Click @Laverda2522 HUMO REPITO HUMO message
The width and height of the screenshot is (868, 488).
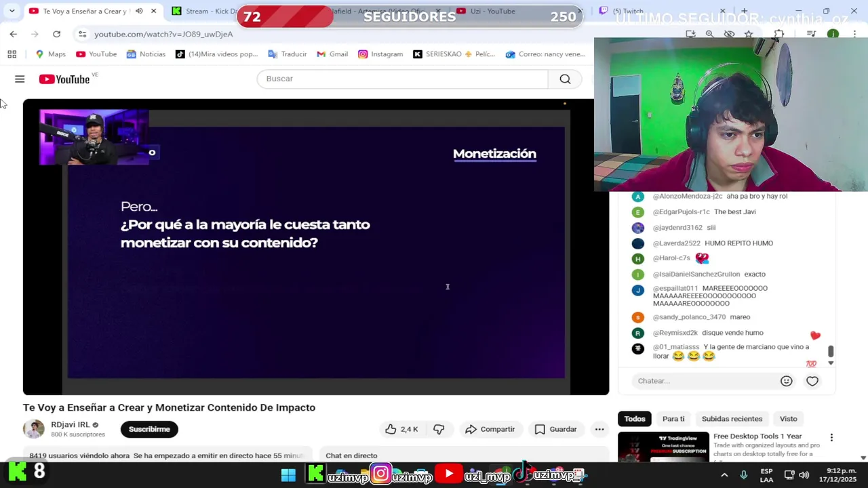703,243
